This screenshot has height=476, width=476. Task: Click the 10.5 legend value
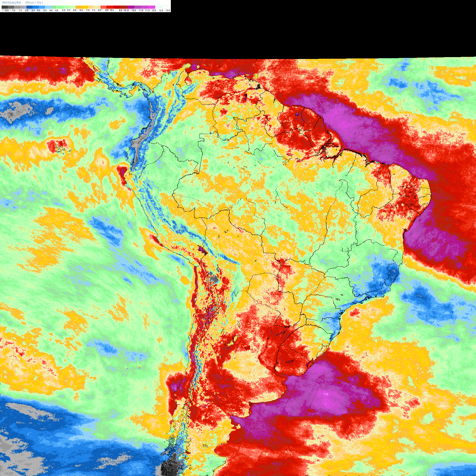pos(134,10)
